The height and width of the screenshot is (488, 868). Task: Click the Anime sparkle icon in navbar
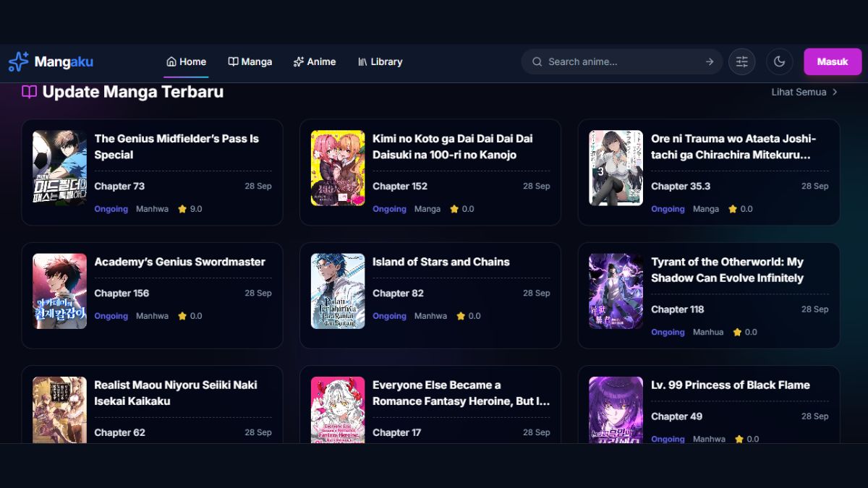tap(298, 62)
